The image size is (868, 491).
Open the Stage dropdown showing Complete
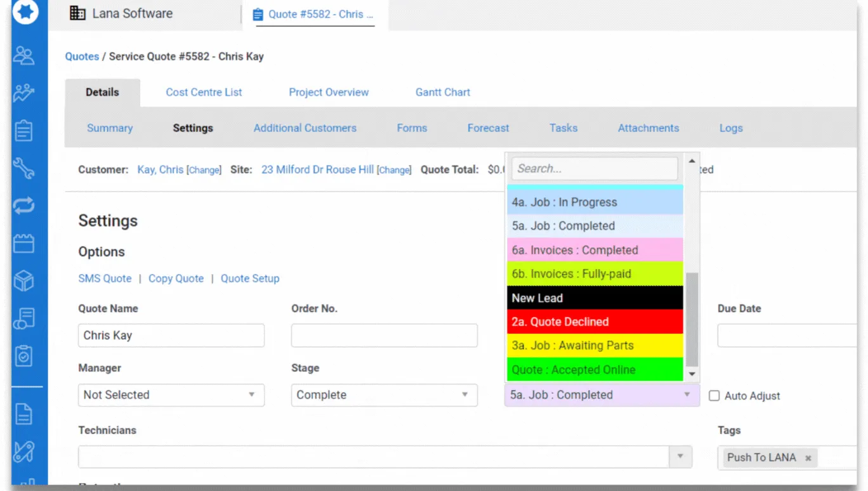click(x=384, y=395)
